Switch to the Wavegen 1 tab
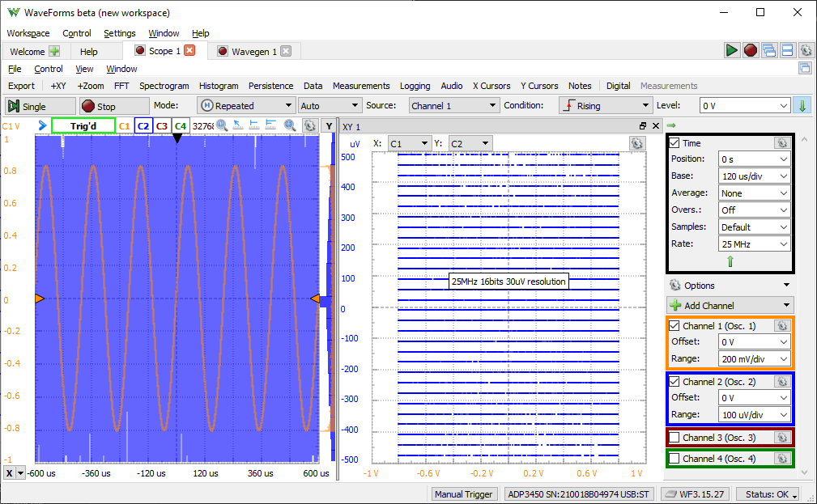This screenshot has height=504, width=817. coord(253,51)
